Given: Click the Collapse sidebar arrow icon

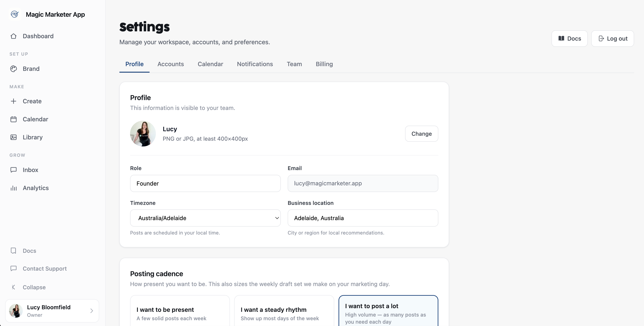Looking at the screenshot, I should coord(14,287).
